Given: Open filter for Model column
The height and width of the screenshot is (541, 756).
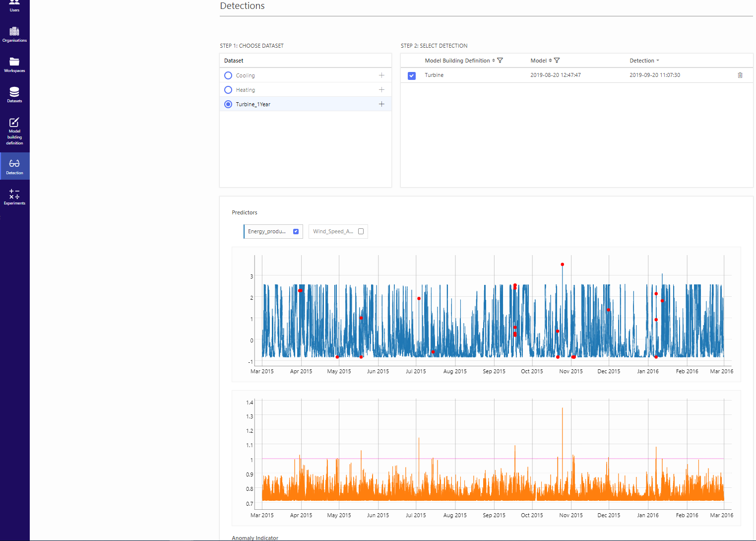Looking at the screenshot, I should [557, 61].
